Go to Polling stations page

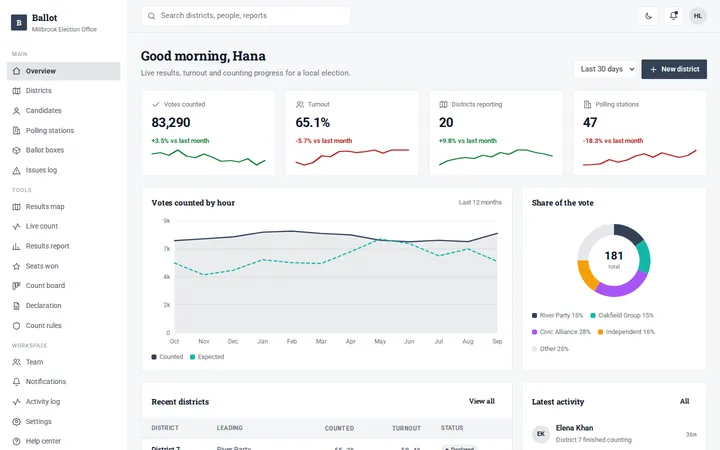tap(63, 130)
